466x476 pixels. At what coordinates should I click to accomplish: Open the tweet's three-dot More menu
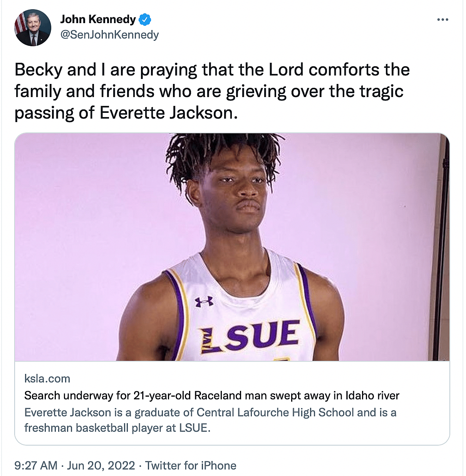443,20
